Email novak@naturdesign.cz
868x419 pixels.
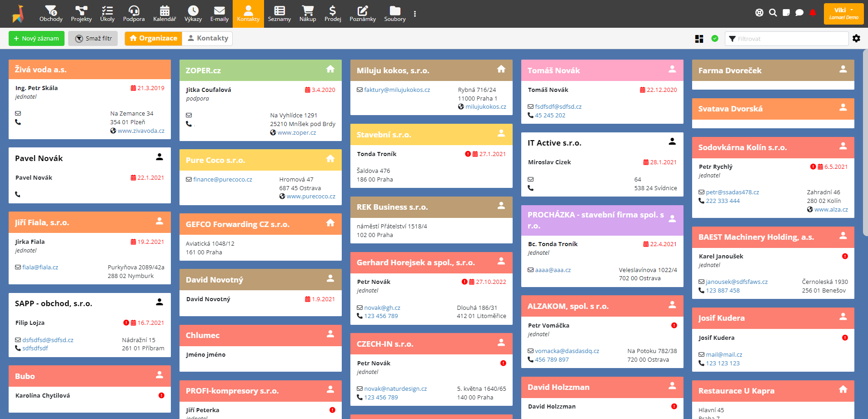[395, 389]
